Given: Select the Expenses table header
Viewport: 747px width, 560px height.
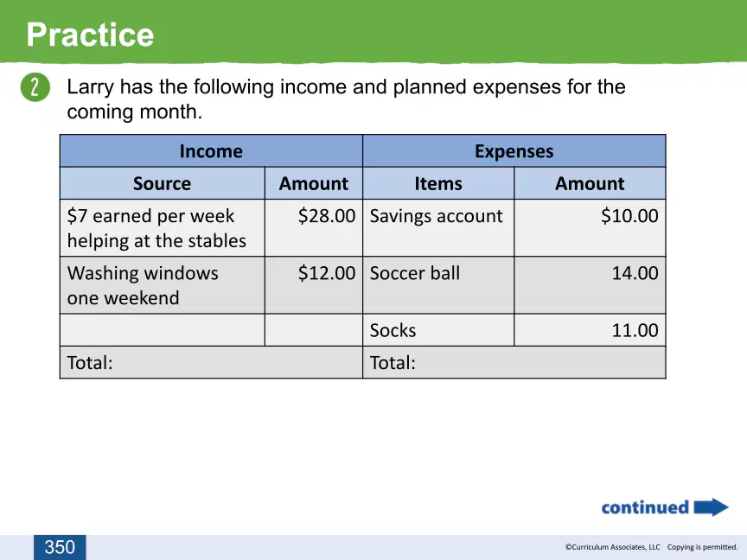Looking at the screenshot, I should pos(514,151).
